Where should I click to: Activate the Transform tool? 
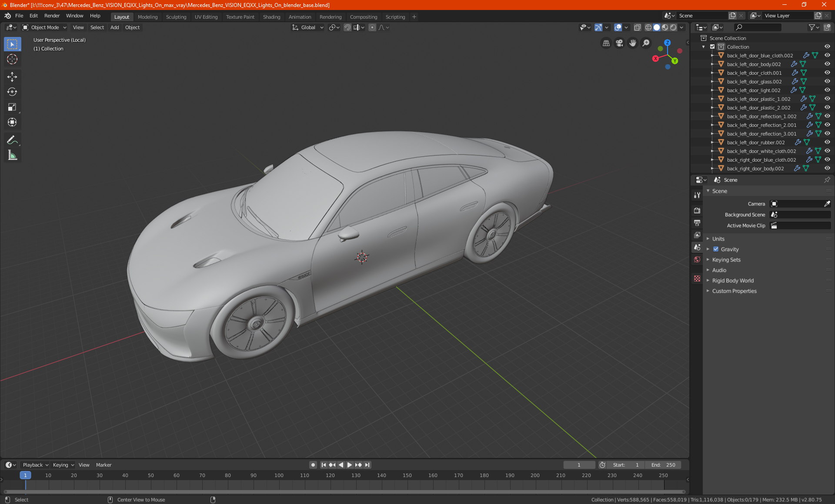click(x=12, y=122)
